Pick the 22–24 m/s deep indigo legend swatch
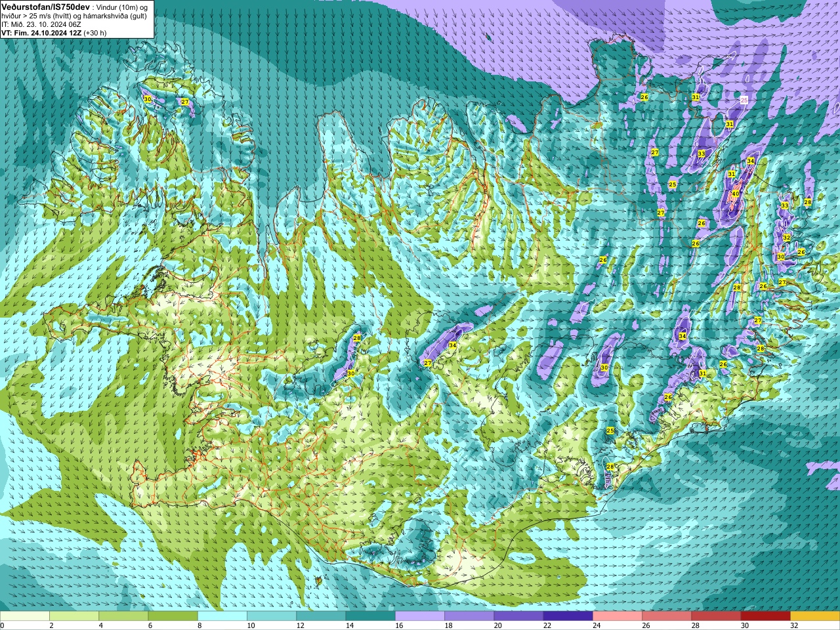The image size is (840, 630). 568,616
